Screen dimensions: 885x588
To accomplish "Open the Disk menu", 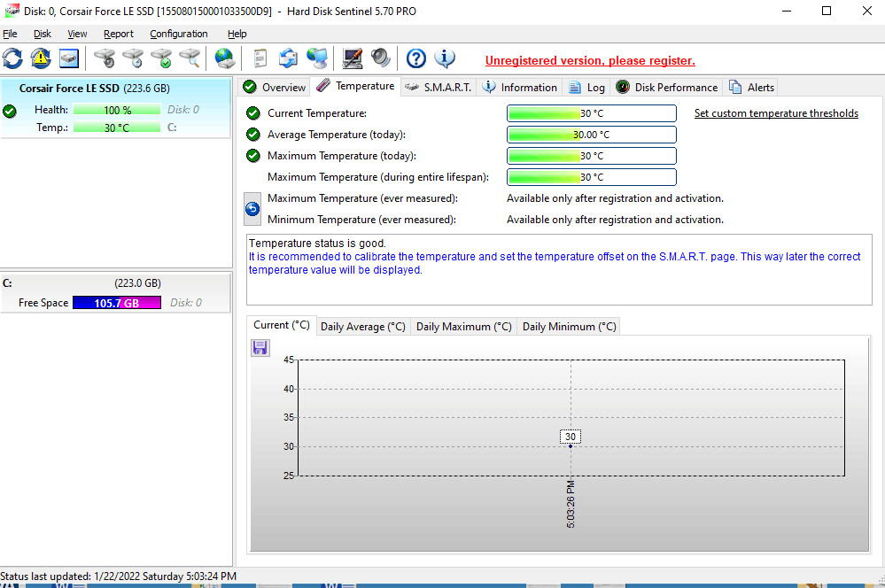I will [x=43, y=34].
